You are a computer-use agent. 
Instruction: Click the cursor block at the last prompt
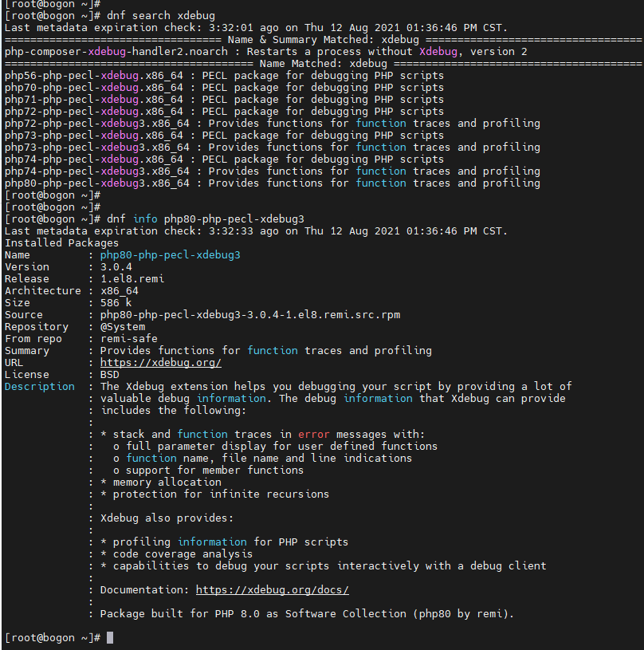point(110,638)
